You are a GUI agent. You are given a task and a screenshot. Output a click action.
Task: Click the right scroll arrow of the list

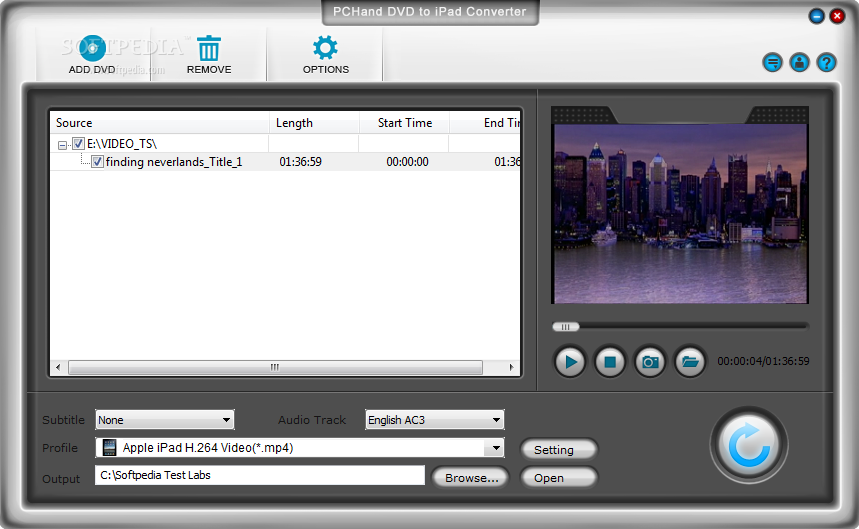pos(512,367)
